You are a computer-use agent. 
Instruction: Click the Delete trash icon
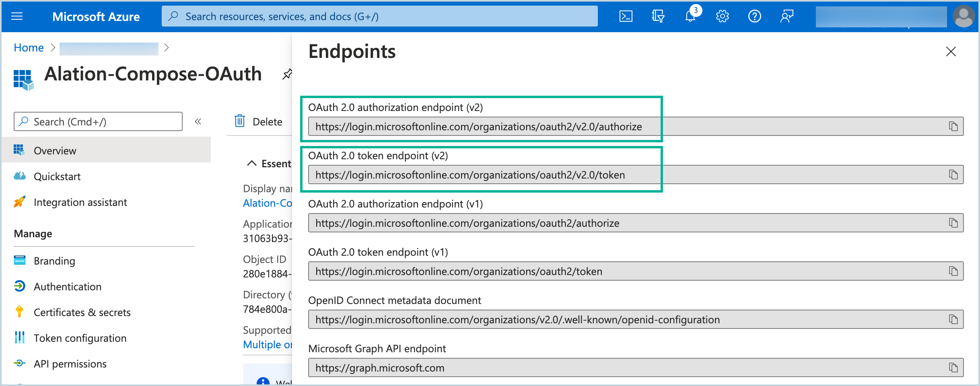[x=240, y=121]
